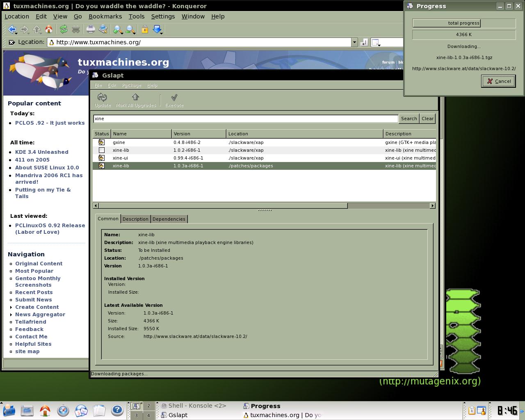Click the Search button in Gslapt

click(409, 119)
